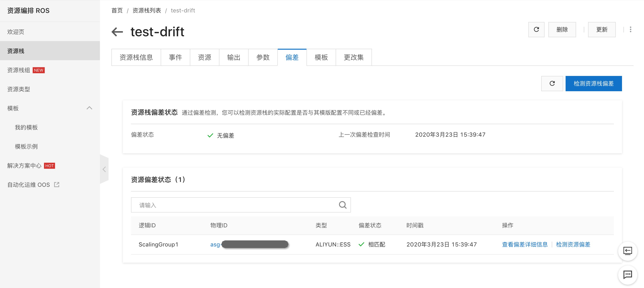Click the 时间戳 column header
This screenshot has height=288, width=644.
click(x=415, y=225)
